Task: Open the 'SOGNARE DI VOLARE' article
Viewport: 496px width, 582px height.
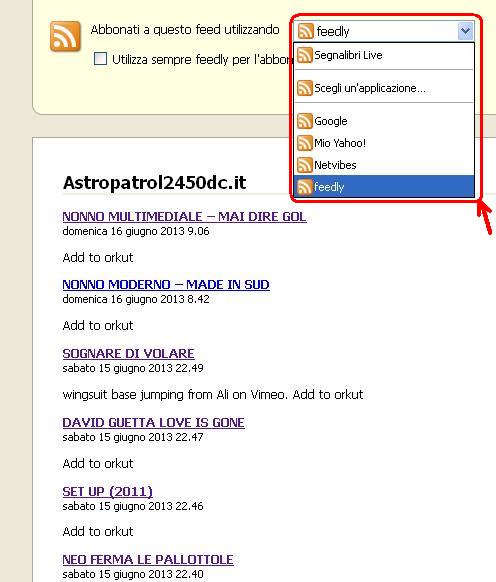Action: pos(128,354)
